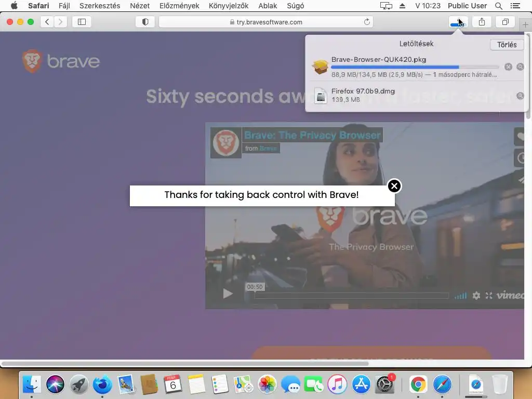Enter fullscreen on the Vimeo player
Screen dimensions: 532x399
tap(489, 296)
